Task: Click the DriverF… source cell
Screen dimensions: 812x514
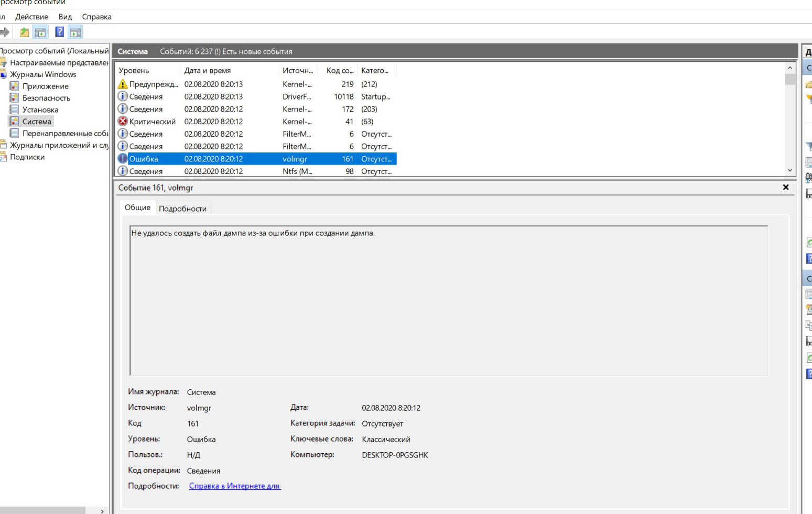Action: [x=297, y=96]
